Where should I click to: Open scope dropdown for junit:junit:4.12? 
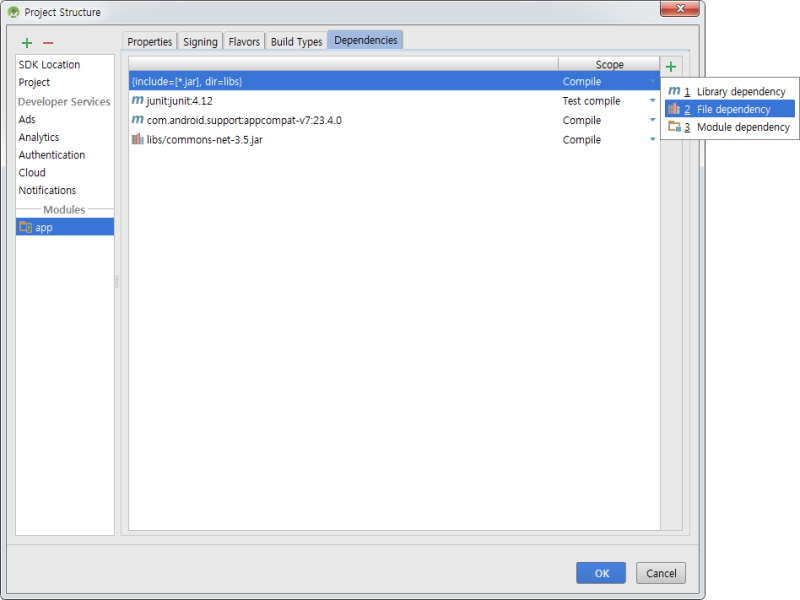click(652, 101)
